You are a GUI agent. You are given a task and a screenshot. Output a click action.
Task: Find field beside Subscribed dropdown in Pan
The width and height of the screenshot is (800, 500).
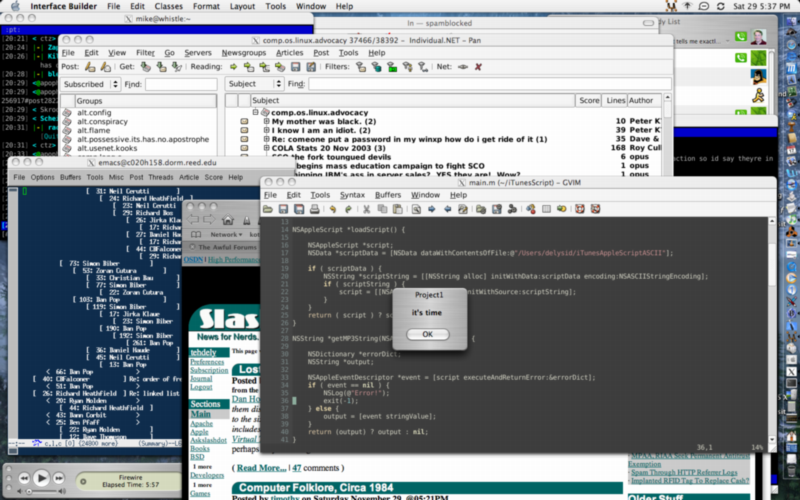click(x=181, y=84)
